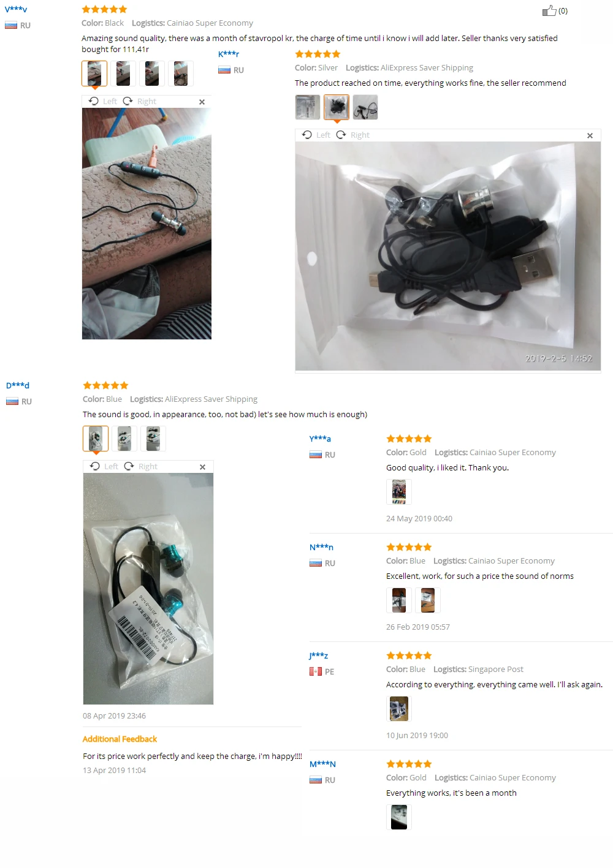Select first thumbnail in K***r's Silver review
Screen dimensions: 613x868
[x=308, y=107]
